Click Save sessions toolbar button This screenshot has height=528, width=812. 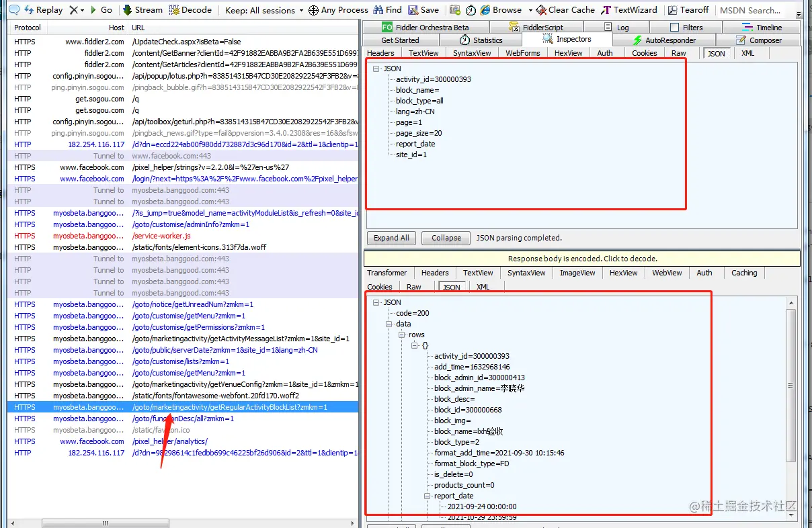pyautogui.click(x=423, y=10)
